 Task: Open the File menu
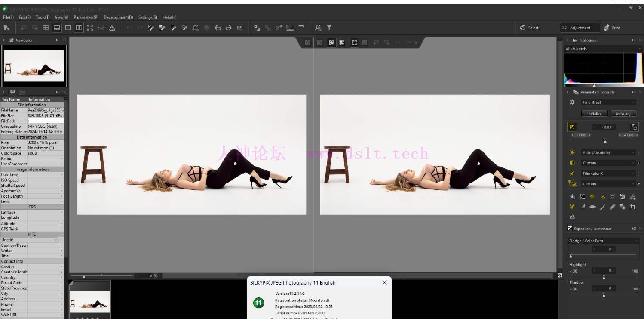8,17
